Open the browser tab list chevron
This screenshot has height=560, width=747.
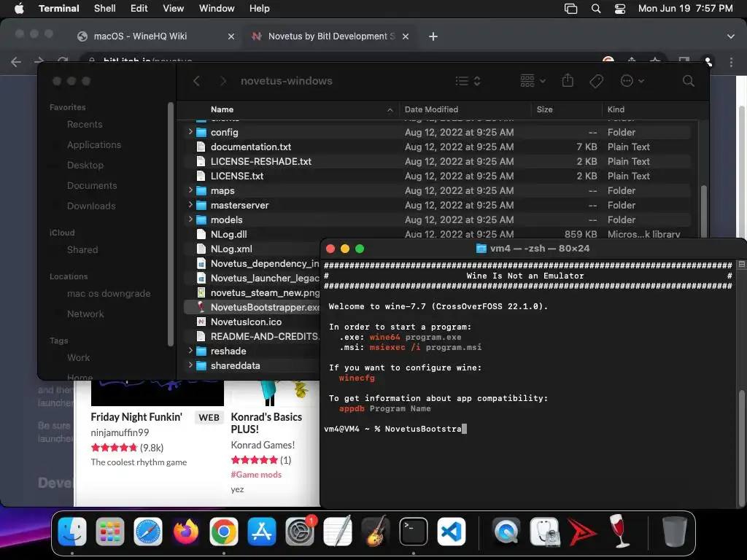click(x=730, y=36)
